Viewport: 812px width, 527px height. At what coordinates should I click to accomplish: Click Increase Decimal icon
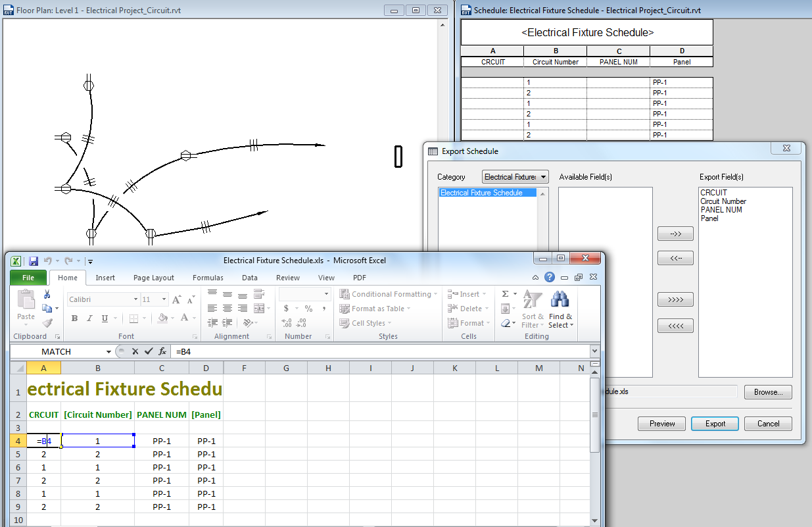point(287,322)
